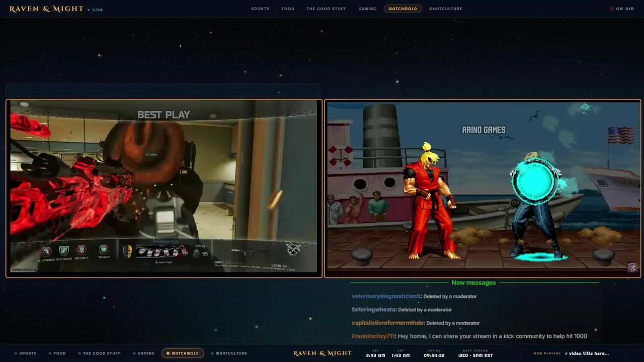Image resolution: width=644 pixels, height=362 pixels.
Task: Select The Good Stuff in top navigation
Action: pyautogui.click(x=326, y=9)
